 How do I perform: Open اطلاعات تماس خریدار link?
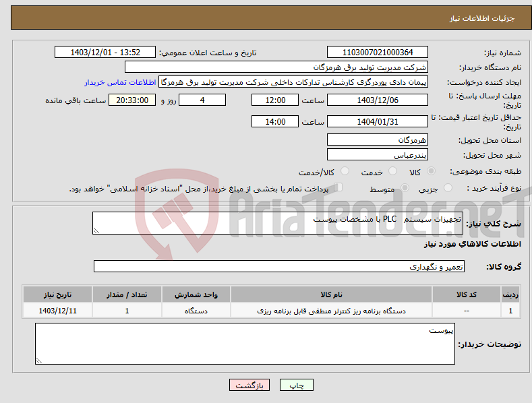(x=120, y=82)
